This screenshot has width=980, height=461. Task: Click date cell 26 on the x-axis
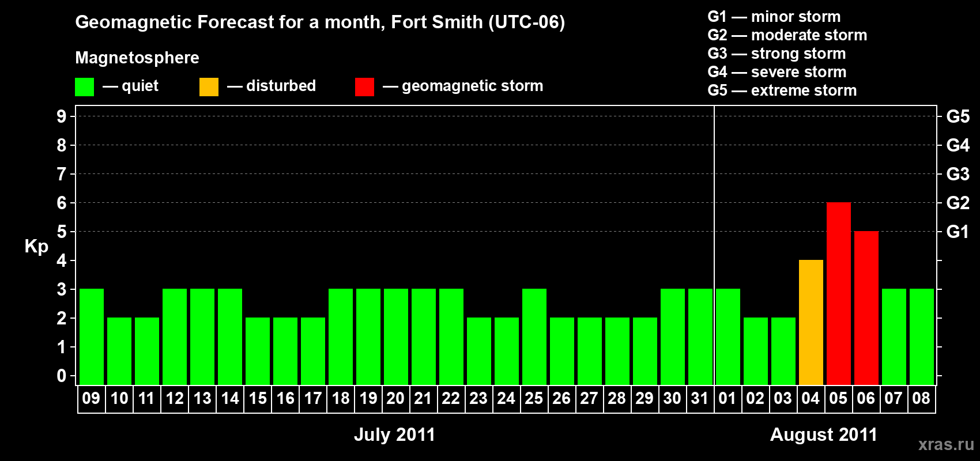[x=561, y=399]
